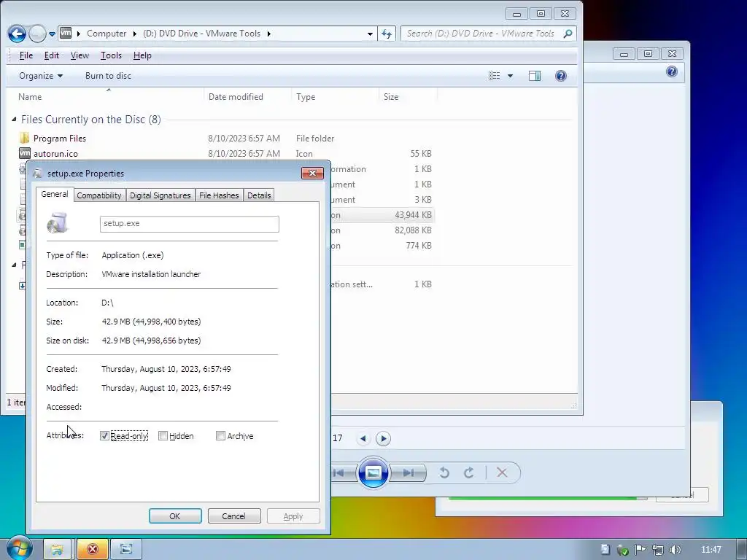The height and width of the screenshot is (560, 747).
Task: Uncheck the Read-only attribute checkbox
Action: pyautogui.click(x=104, y=436)
